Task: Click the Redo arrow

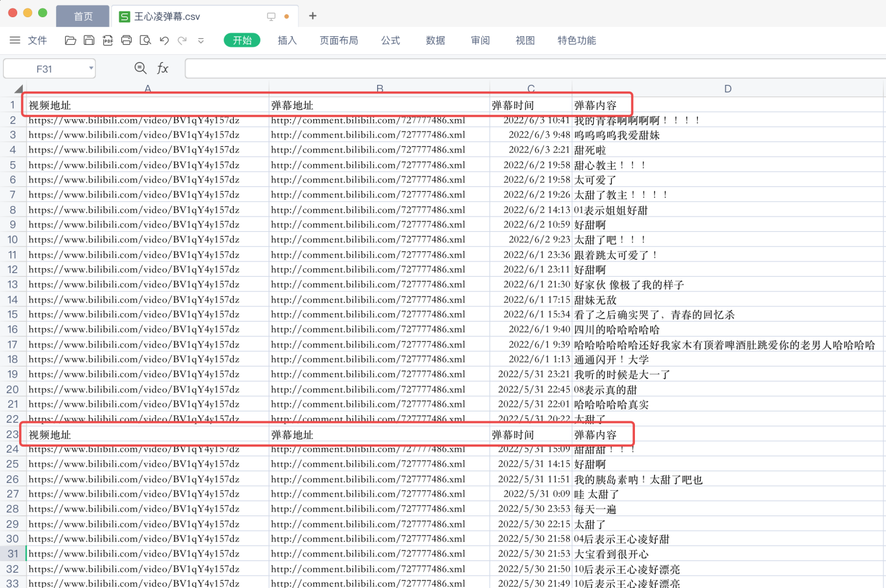Action: pyautogui.click(x=182, y=41)
